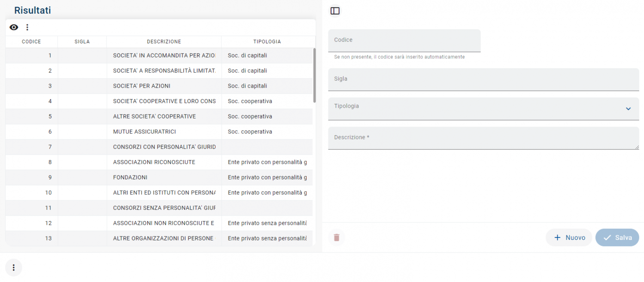Focus the Codice input field
This screenshot has width=644, height=282.
click(404, 40)
